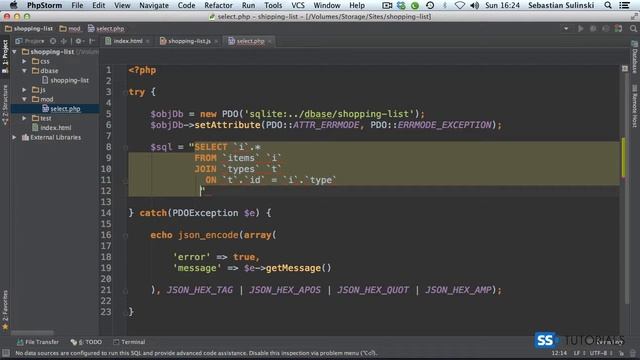Click the Wi-Fi status icon

(x=460, y=5)
